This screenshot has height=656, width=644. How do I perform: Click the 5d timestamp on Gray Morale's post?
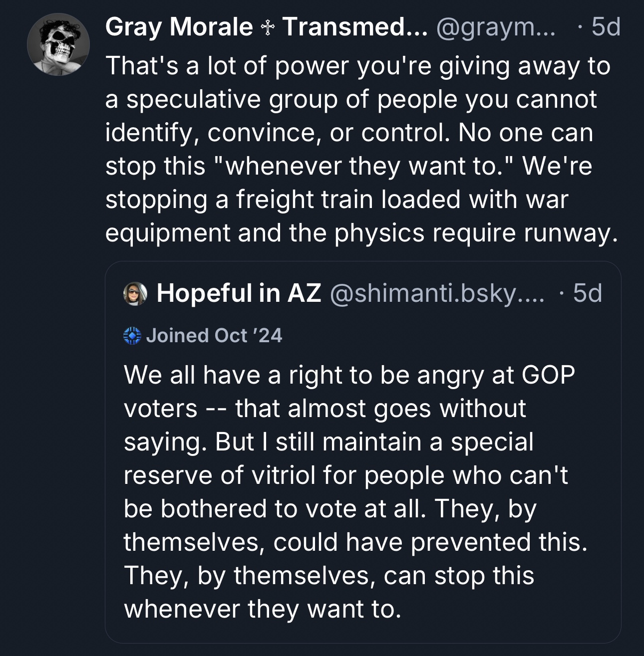pyautogui.click(x=606, y=27)
